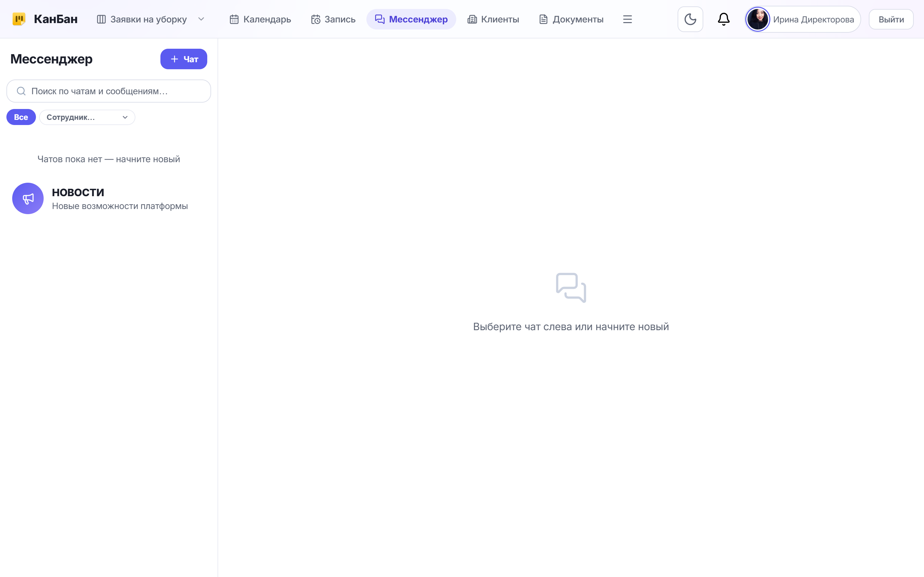Screen dimensions: 924x577
Task: Click the document icon next to Документы
Action: (x=543, y=19)
